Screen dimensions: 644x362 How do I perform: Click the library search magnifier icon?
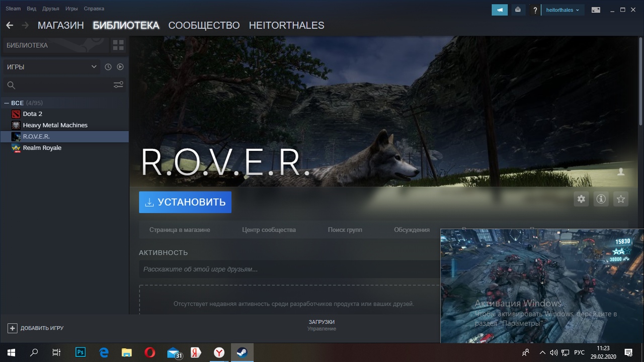click(x=11, y=85)
